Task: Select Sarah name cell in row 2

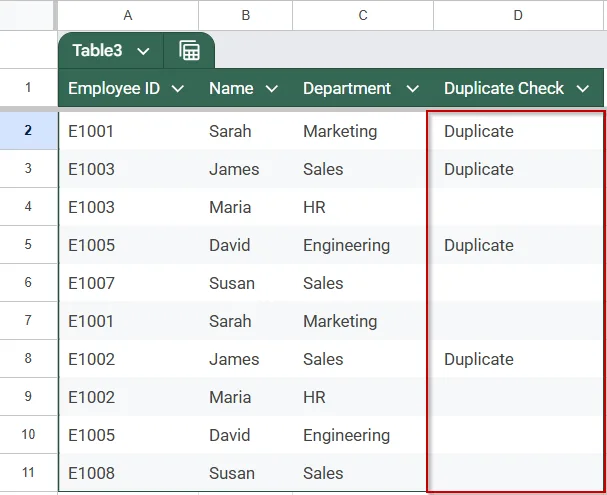Action: (x=246, y=131)
